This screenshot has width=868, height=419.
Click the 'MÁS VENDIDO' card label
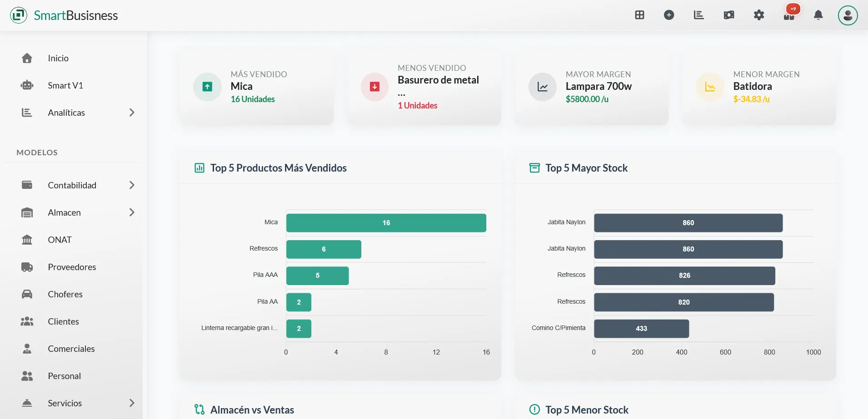coord(259,74)
